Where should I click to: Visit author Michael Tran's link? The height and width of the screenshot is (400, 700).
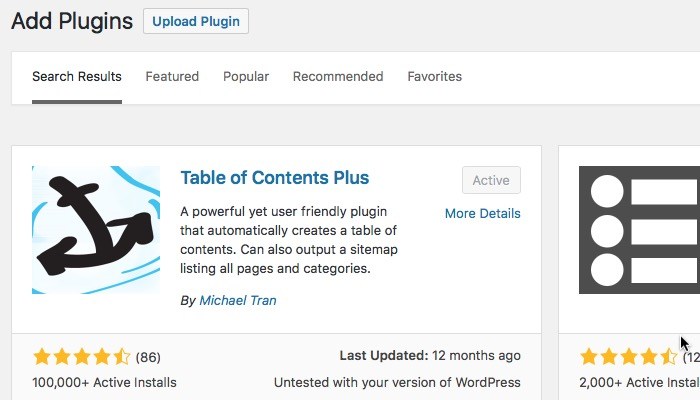240,300
